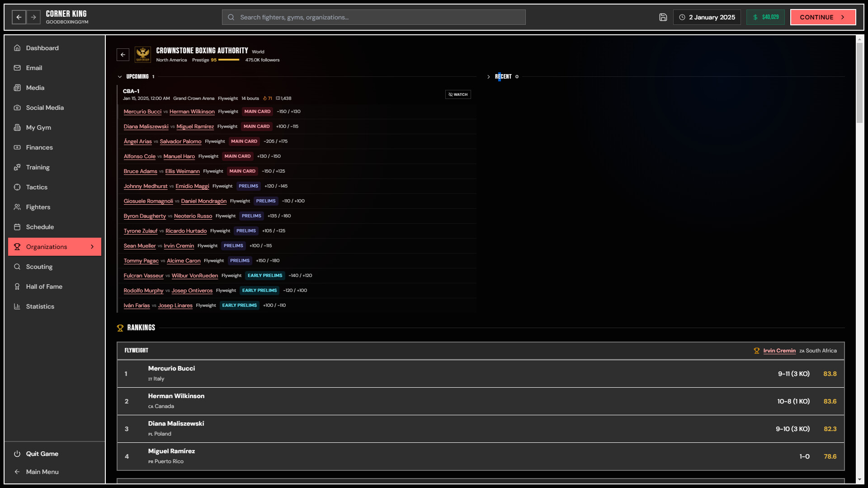Open the Statistics screen

[41, 306]
